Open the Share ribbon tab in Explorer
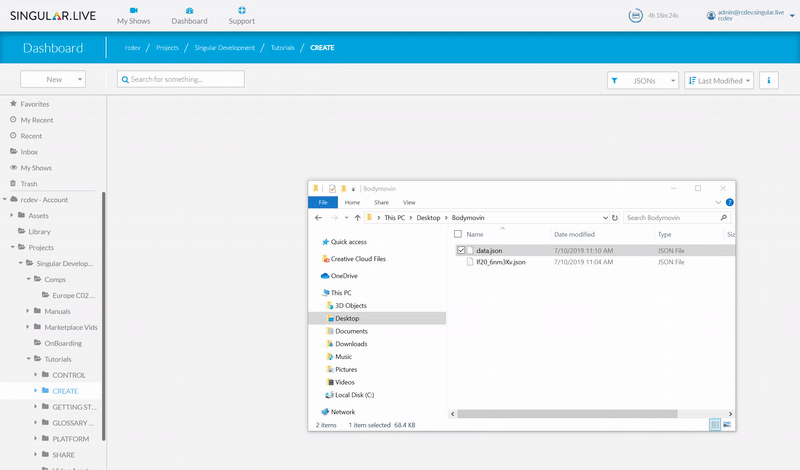The height and width of the screenshot is (470, 800). (x=381, y=203)
